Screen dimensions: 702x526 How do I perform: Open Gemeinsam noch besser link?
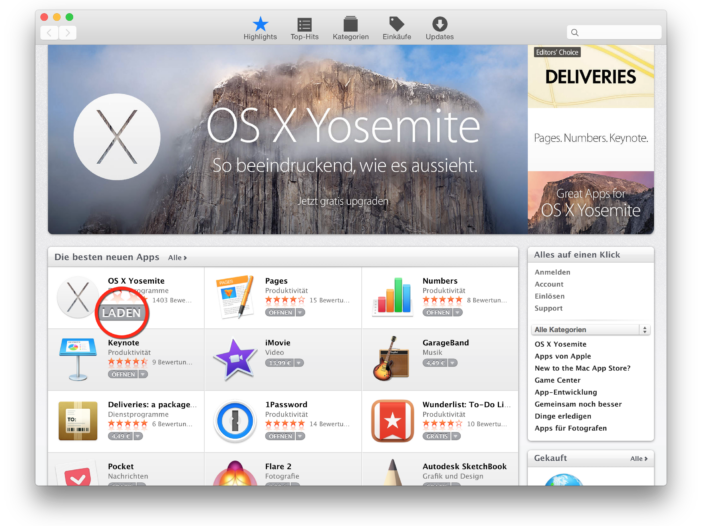point(578,404)
